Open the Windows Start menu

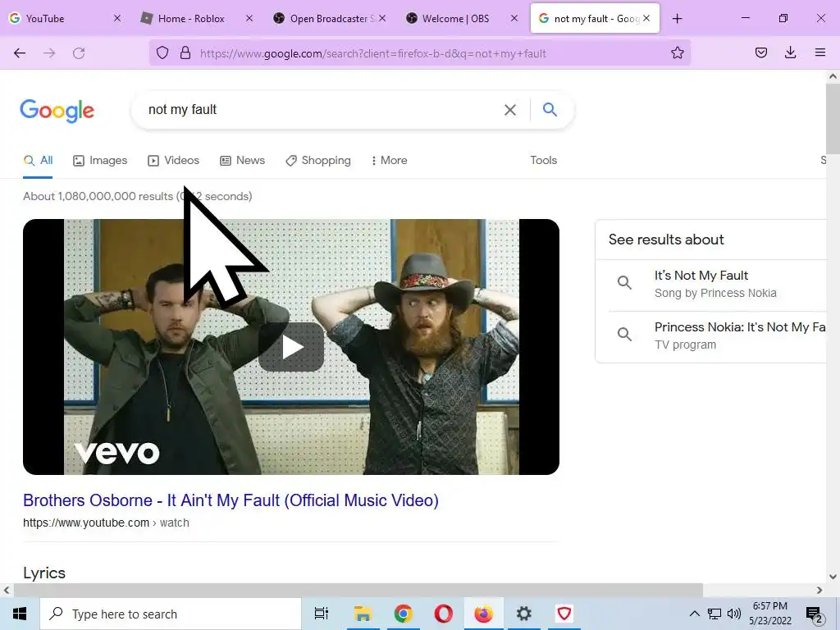pos(20,614)
